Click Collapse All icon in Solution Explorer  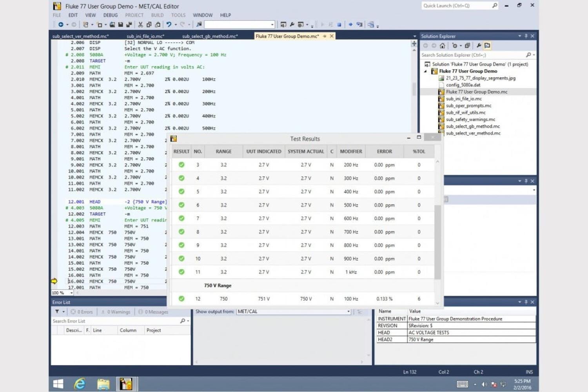(x=467, y=45)
